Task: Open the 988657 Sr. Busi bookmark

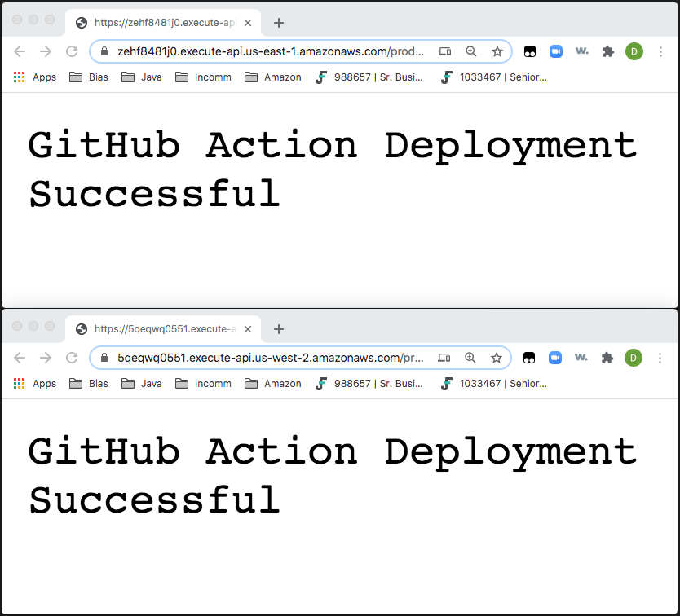Action: (367, 77)
